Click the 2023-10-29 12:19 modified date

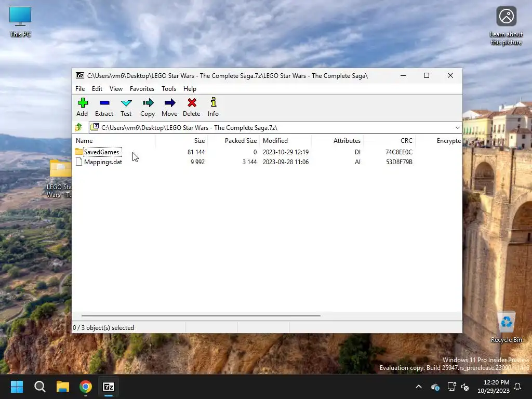(286, 152)
